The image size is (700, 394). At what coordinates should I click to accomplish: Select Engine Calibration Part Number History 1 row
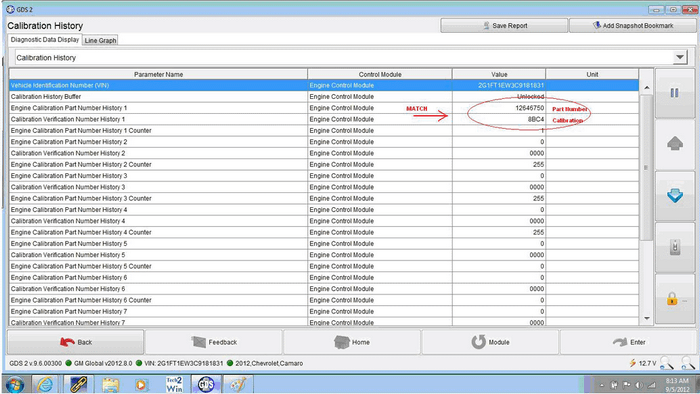point(324,108)
